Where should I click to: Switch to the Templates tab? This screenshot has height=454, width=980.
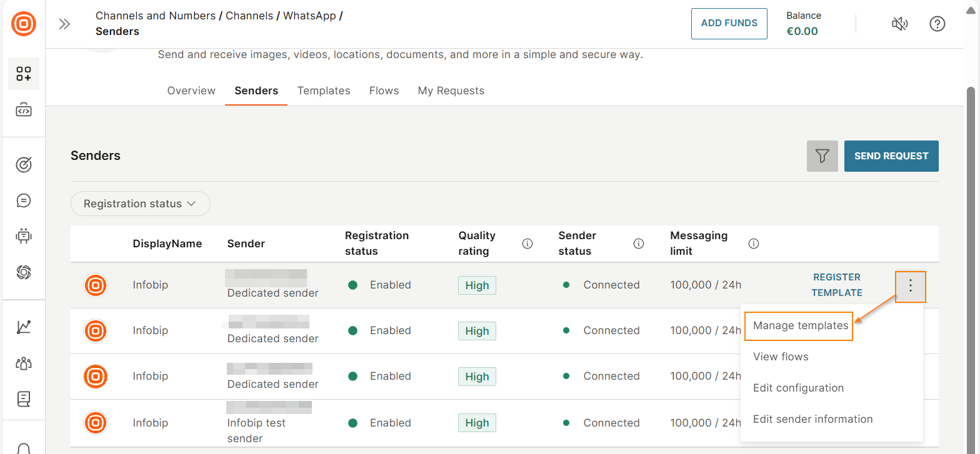coord(324,91)
